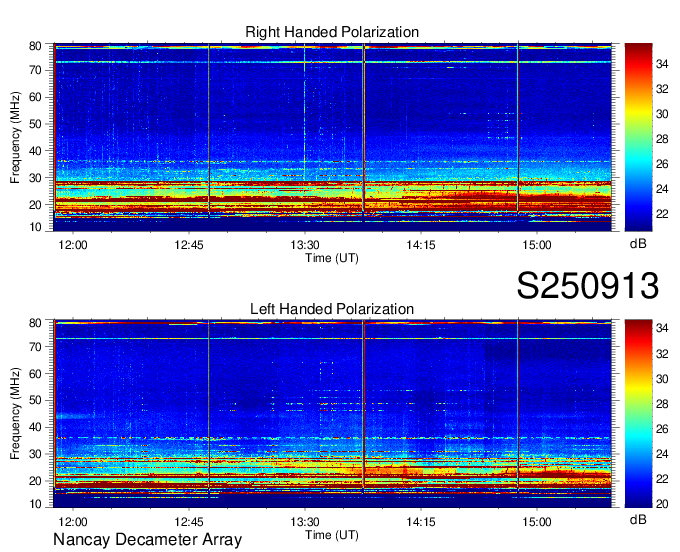Select the 20 value on bottom color bar

(662, 504)
